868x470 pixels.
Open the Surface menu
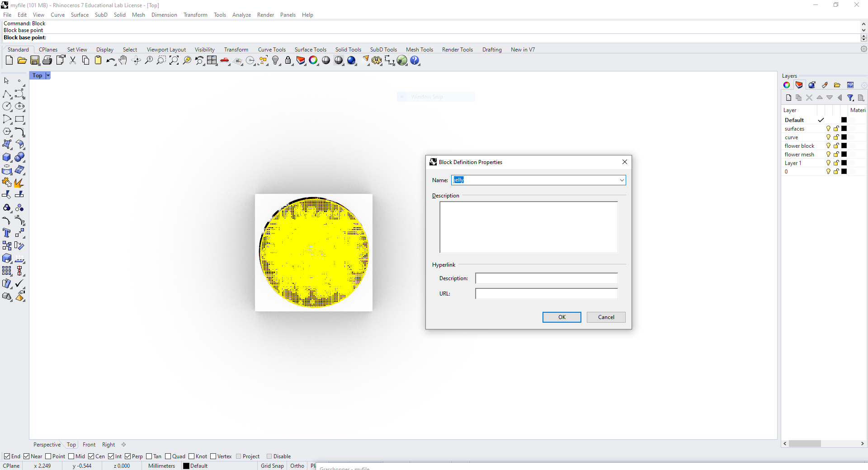80,15
